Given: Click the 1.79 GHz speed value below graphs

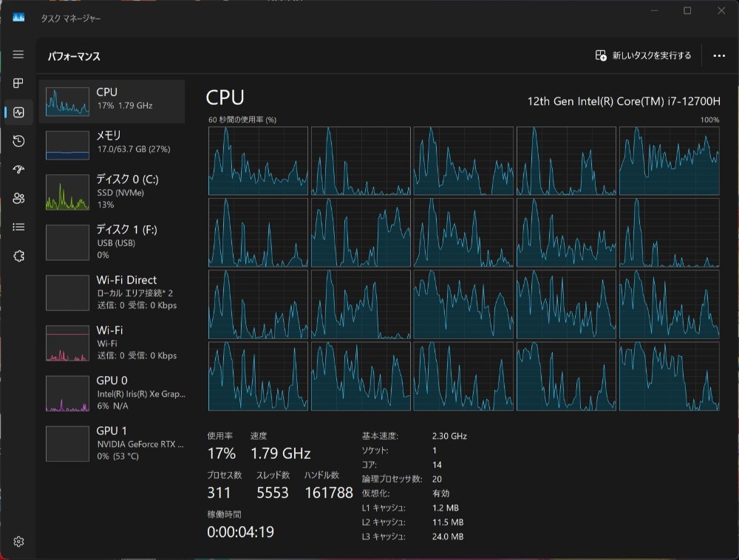Looking at the screenshot, I should coord(280,453).
